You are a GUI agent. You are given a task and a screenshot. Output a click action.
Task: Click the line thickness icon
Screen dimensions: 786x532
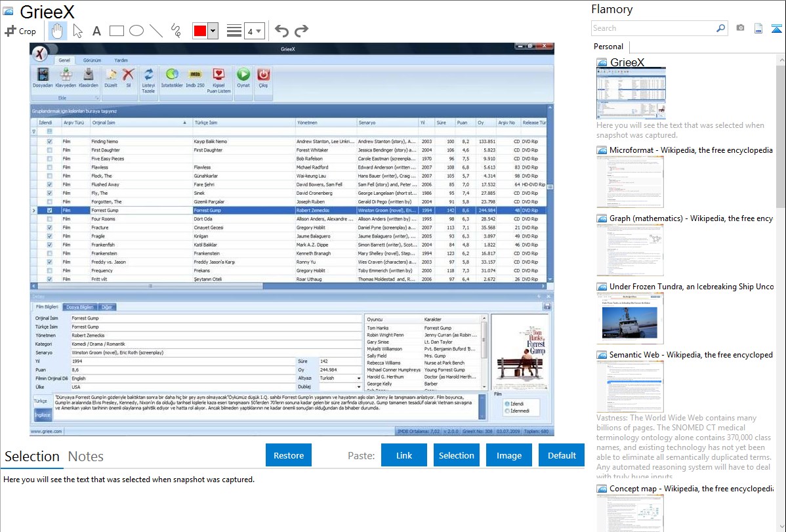[234, 31]
